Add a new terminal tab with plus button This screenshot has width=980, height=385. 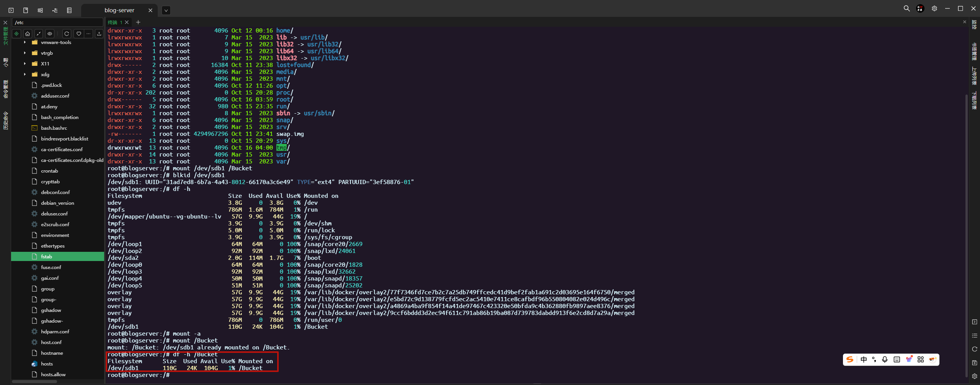coord(138,22)
